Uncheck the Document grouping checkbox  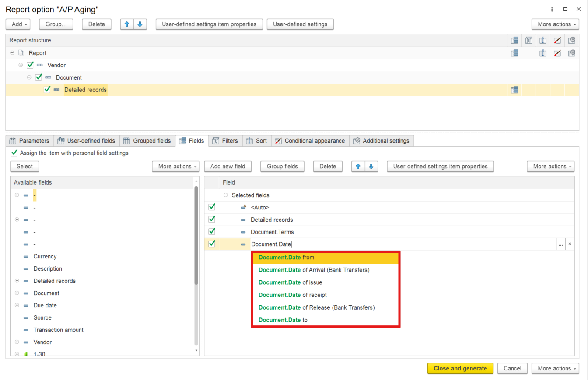(x=38, y=77)
